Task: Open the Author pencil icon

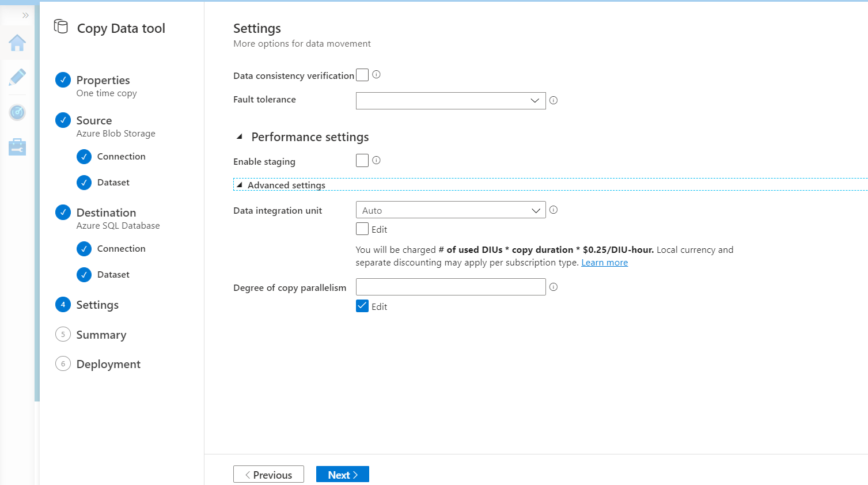Action: coord(17,77)
